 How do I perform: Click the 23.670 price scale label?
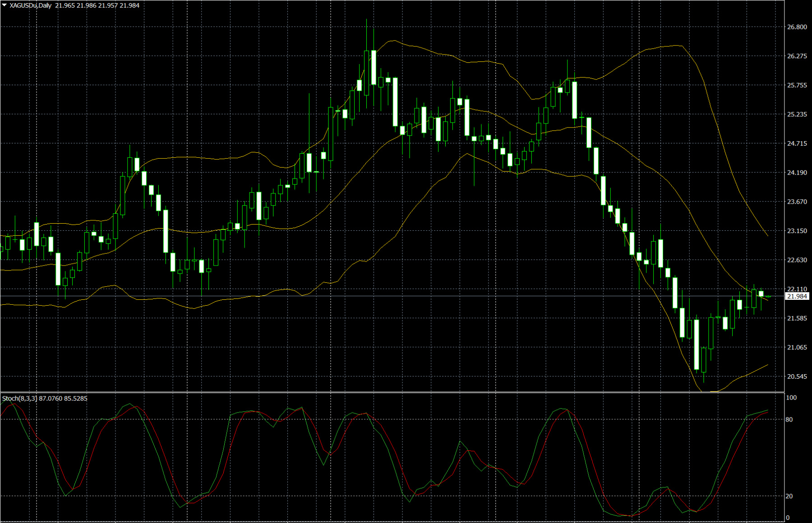[797, 202]
